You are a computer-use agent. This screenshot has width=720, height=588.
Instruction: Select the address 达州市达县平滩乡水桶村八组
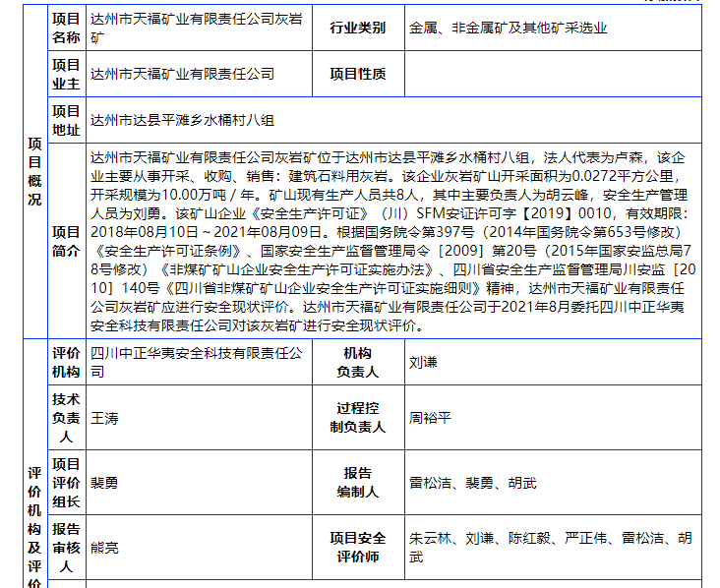182,121
